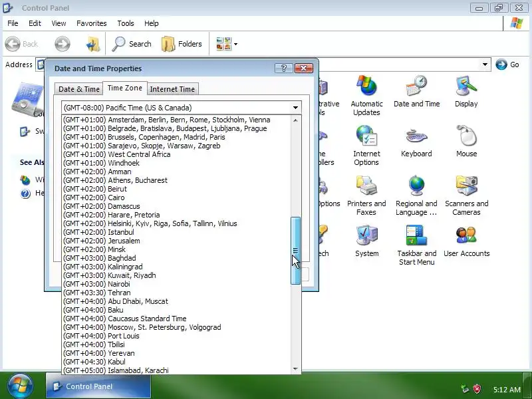Open the File menu
This screenshot has width=532, height=399.
point(13,23)
